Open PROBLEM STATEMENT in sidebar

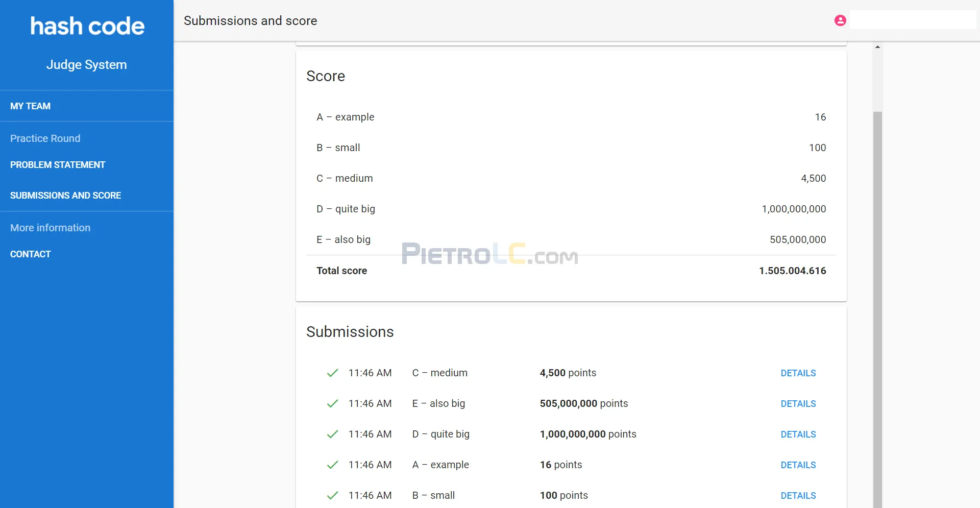pyautogui.click(x=58, y=165)
